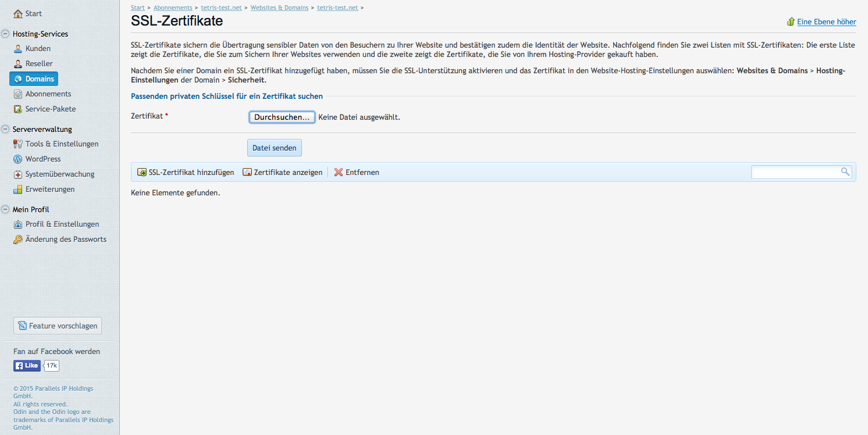Collapse the Hosting-Services section
The height and width of the screenshot is (435, 868).
6,34
